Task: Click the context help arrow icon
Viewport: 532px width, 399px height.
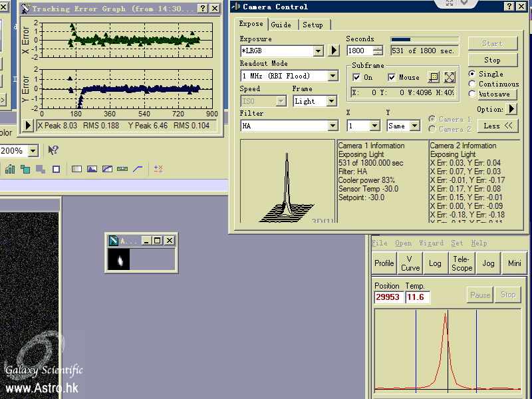Action: 53,151
